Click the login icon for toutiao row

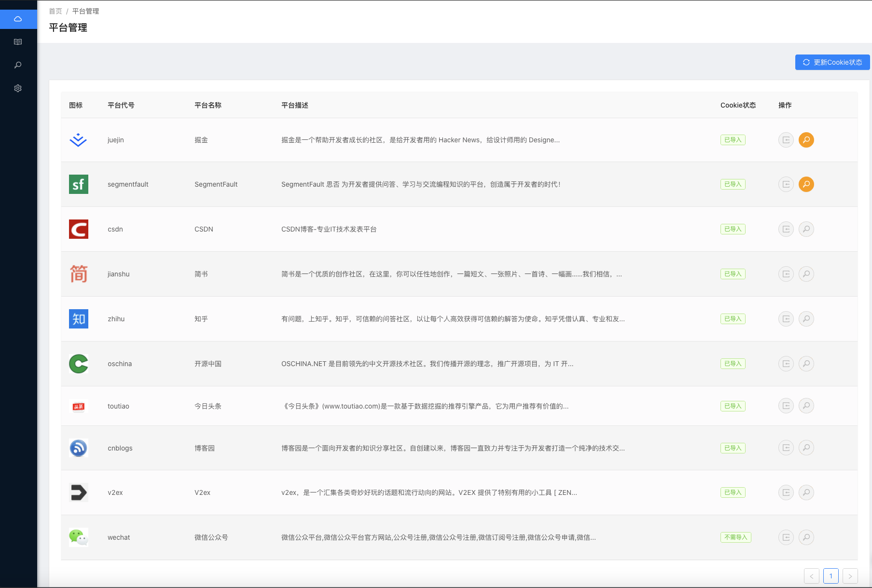point(786,406)
